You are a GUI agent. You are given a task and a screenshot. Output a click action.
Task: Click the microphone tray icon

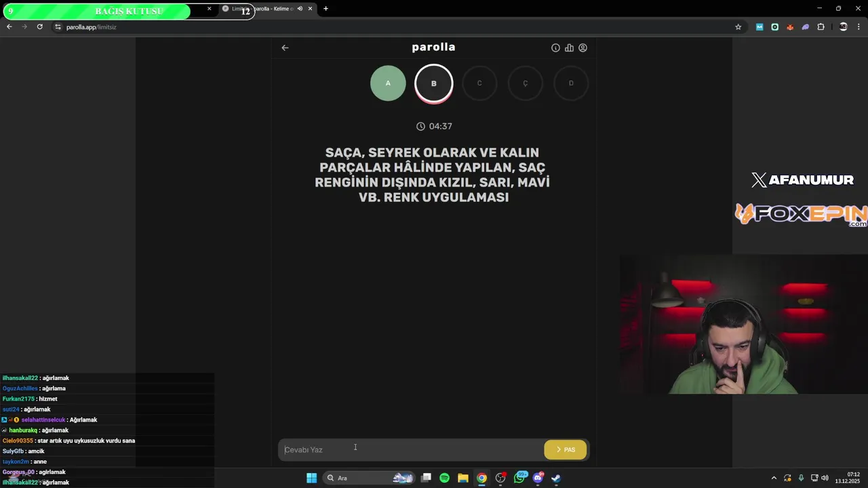(801, 478)
